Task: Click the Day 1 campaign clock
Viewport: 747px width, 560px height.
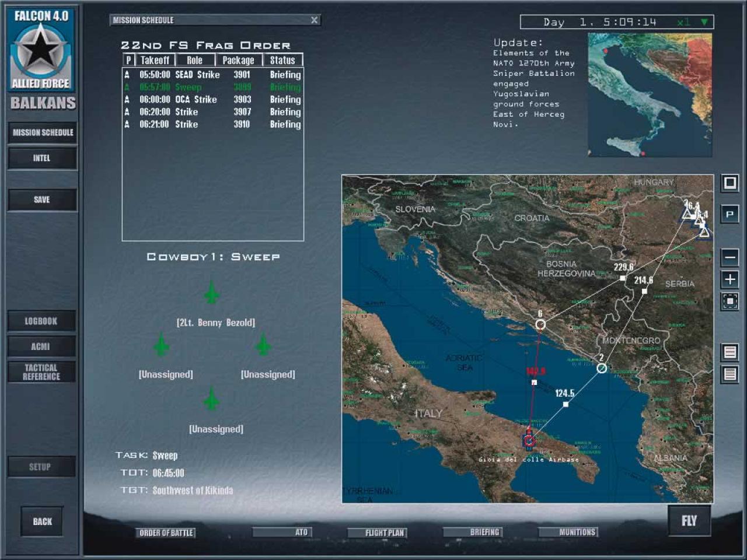Action: tap(600, 22)
